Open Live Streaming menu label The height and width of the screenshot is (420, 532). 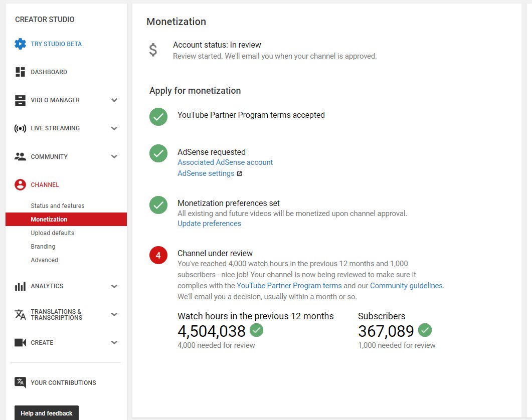coord(55,128)
